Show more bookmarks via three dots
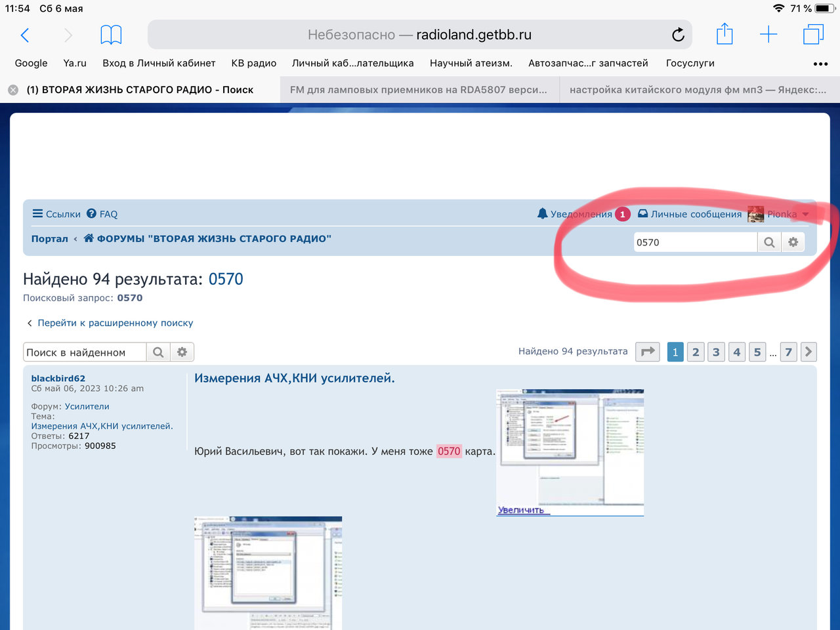Image resolution: width=840 pixels, height=630 pixels. point(820,64)
